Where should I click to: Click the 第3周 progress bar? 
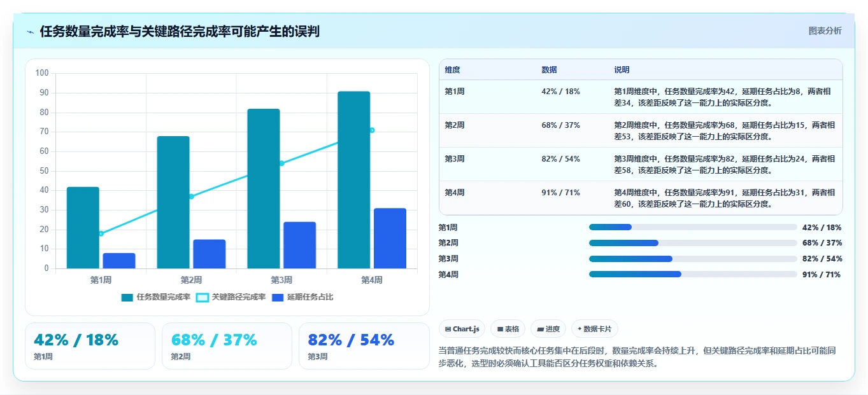[693, 259]
